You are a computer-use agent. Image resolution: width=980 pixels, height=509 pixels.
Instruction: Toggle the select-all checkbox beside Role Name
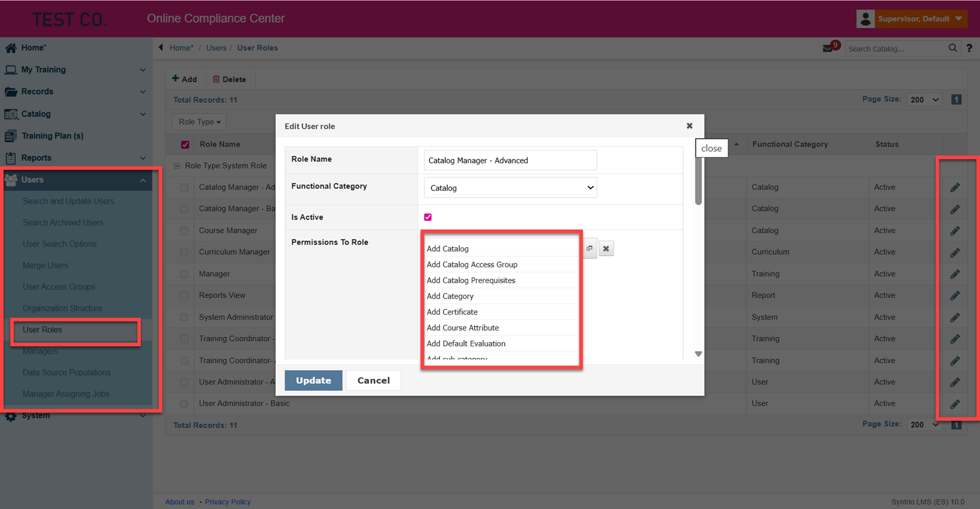(185, 144)
